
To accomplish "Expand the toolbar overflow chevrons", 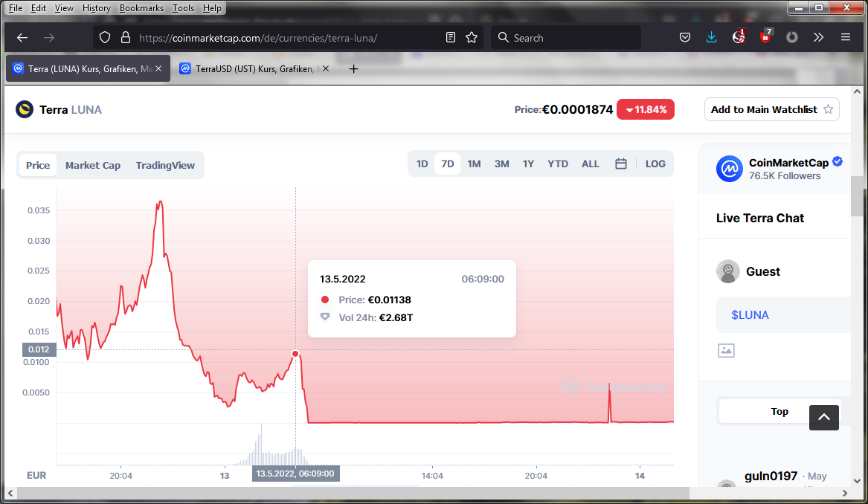I will [x=819, y=38].
